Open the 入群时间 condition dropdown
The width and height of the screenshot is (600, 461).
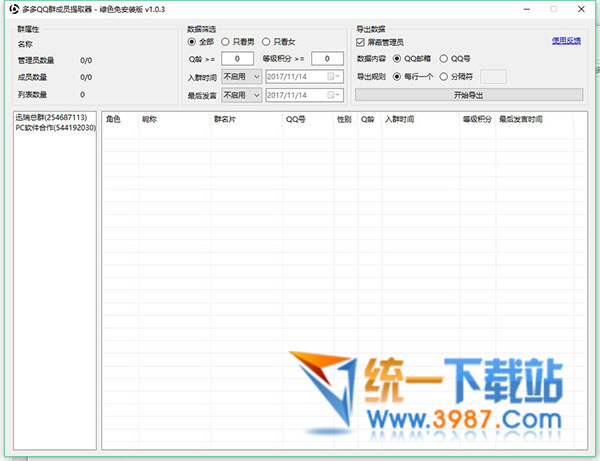click(241, 77)
